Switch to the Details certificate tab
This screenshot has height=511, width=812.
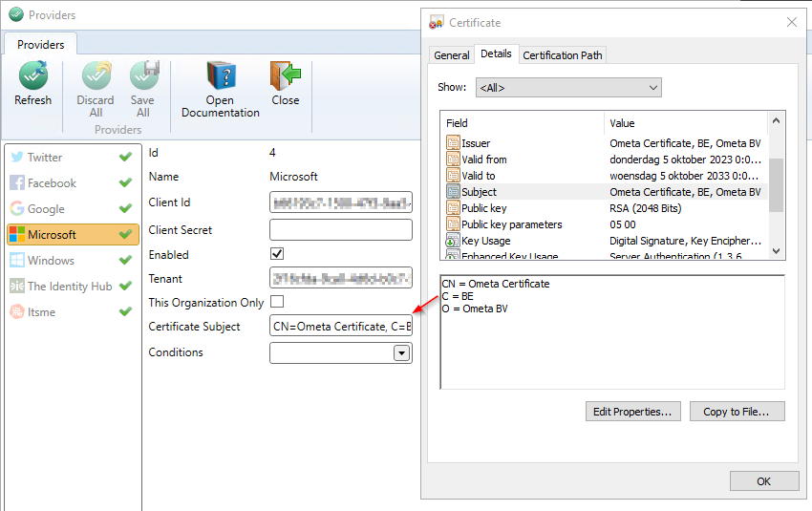point(496,53)
